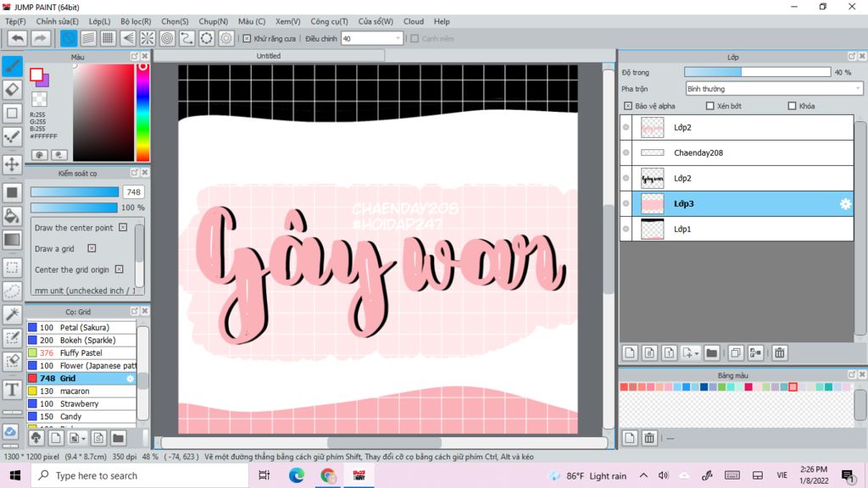Select the Strawberry brush
Screen dimensions: 868x488
click(x=81, y=404)
